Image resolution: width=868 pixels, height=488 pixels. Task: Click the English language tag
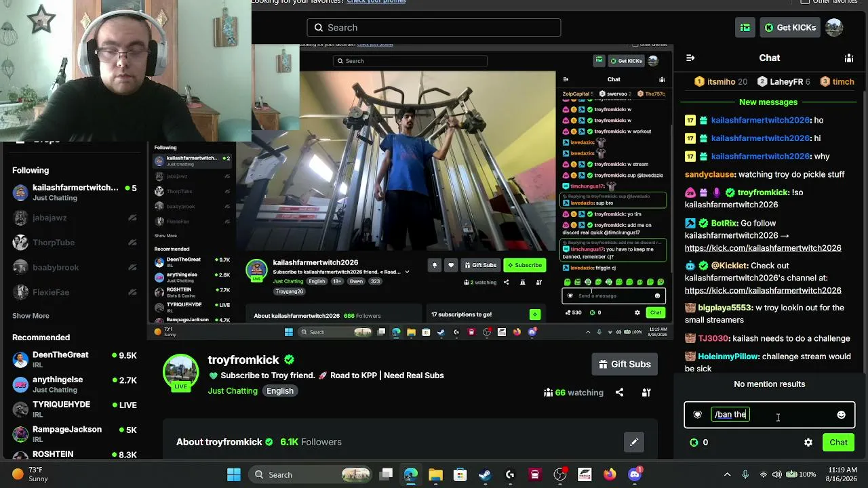pos(280,391)
